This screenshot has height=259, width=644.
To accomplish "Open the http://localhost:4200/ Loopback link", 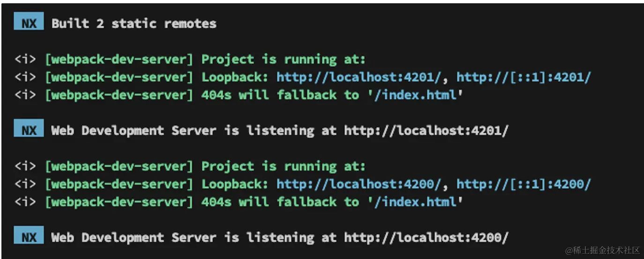I will click(x=359, y=184).
